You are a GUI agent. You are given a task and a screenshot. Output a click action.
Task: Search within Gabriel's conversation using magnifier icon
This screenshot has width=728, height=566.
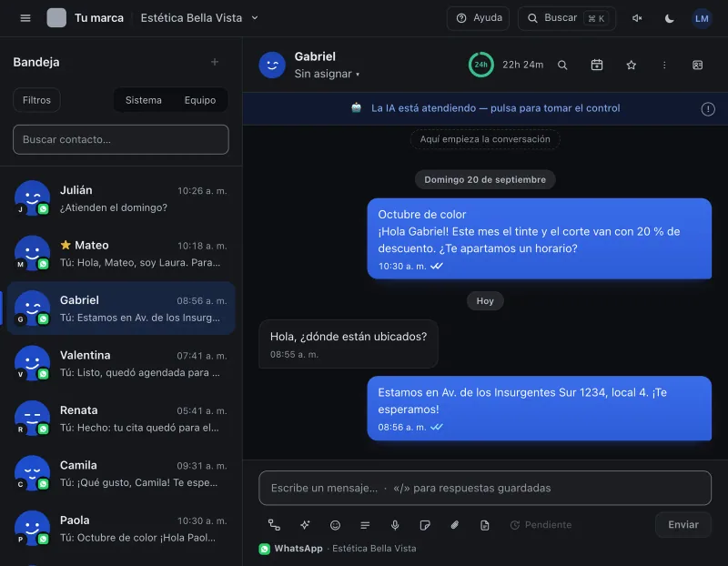562,65
